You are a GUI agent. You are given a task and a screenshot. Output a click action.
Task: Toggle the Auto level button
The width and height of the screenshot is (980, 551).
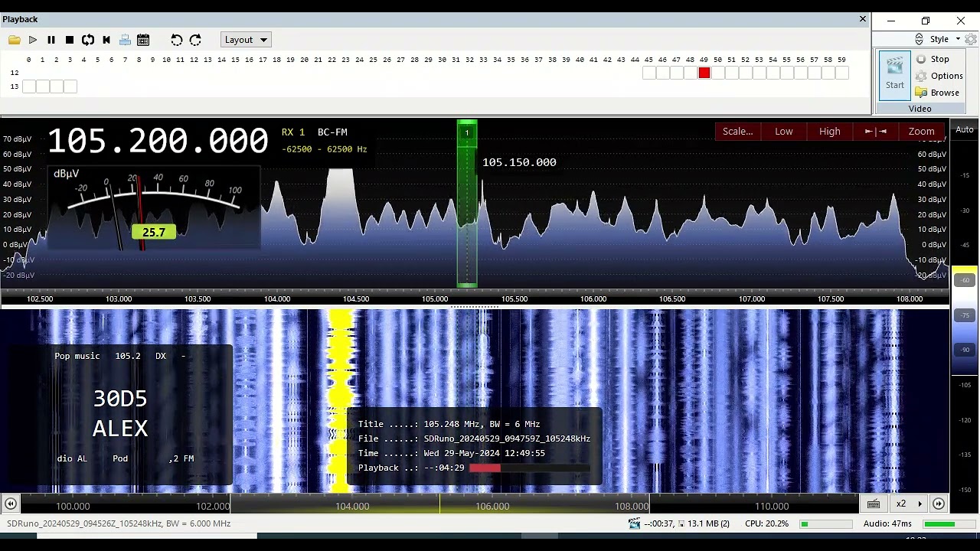965,129
